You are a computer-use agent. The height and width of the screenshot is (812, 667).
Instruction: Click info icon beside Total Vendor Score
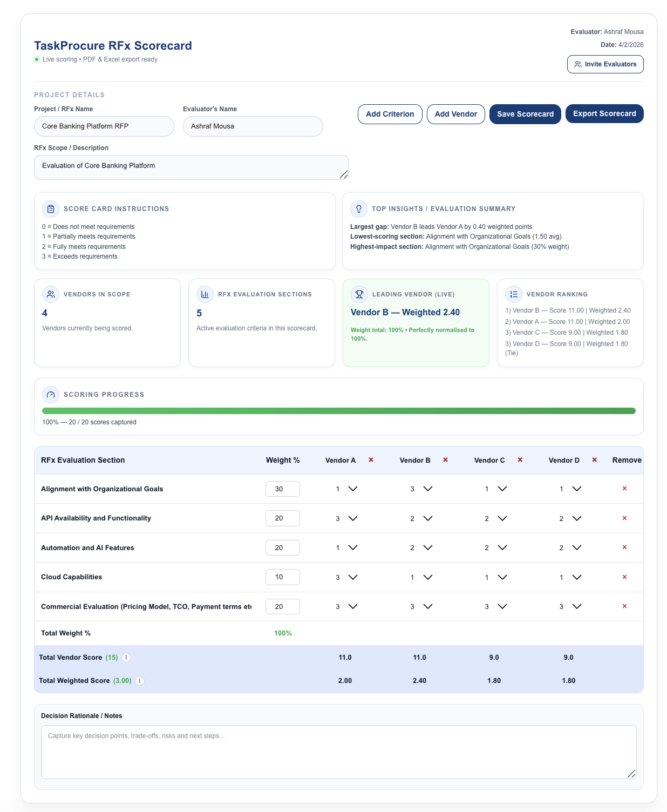pos(126,658)
